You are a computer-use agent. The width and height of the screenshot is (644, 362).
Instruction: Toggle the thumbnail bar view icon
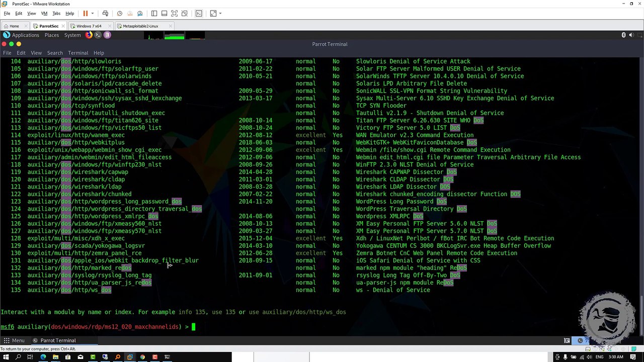[164, 14]
